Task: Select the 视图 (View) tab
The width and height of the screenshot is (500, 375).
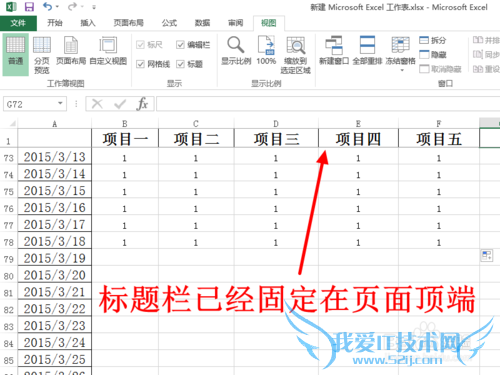Action: (x=269, y=23)
